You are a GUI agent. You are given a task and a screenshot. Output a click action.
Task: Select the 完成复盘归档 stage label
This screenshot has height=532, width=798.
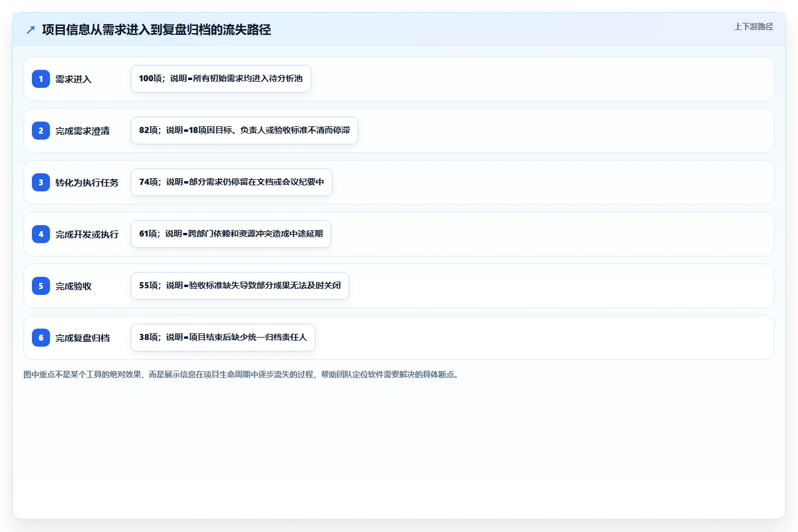83,338
